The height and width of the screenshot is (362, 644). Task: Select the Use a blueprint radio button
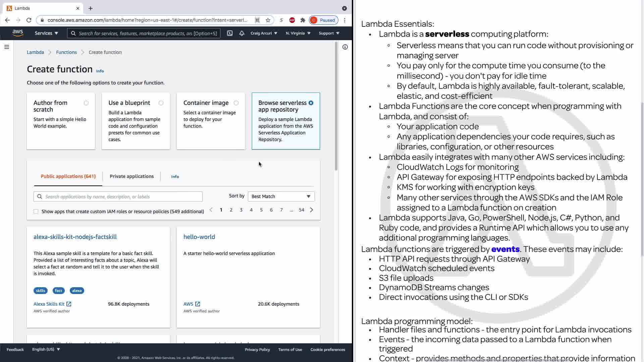click(x=161, y=103)
